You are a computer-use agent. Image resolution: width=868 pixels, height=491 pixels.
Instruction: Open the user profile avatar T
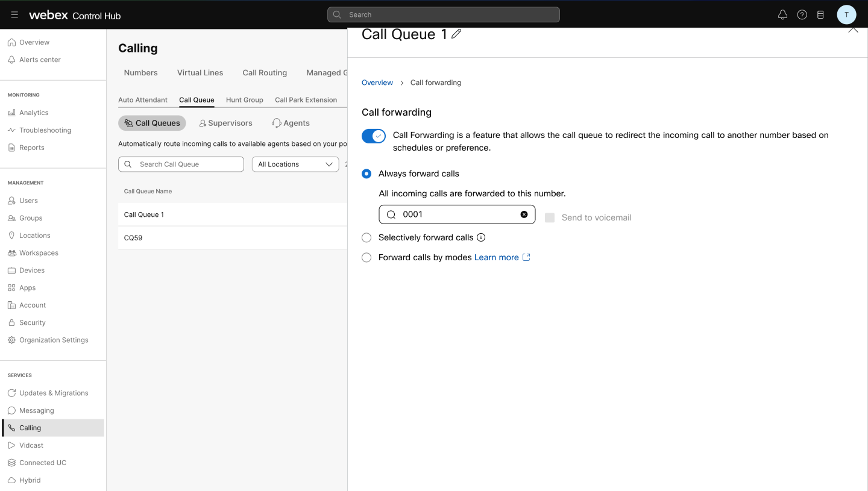[x=846, y=15]
